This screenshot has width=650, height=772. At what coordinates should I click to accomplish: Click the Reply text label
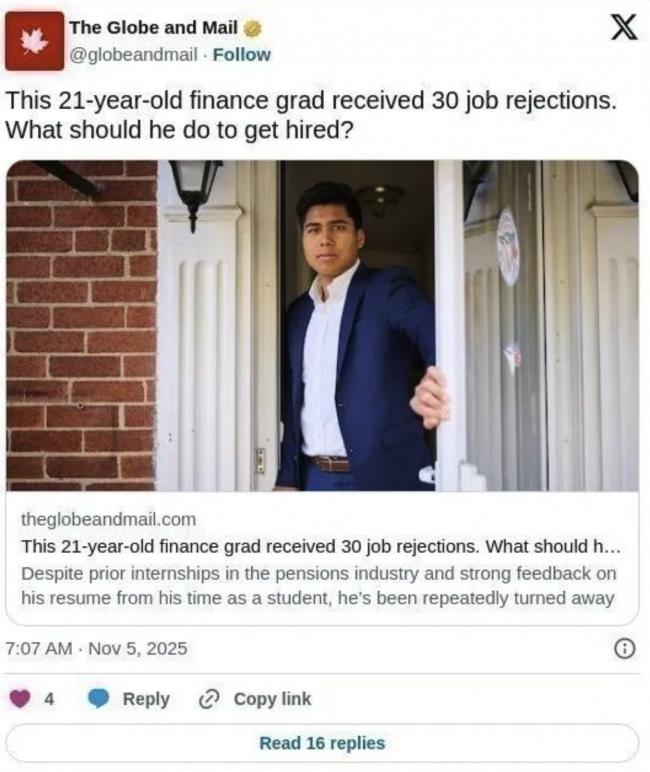coord(146,699)
